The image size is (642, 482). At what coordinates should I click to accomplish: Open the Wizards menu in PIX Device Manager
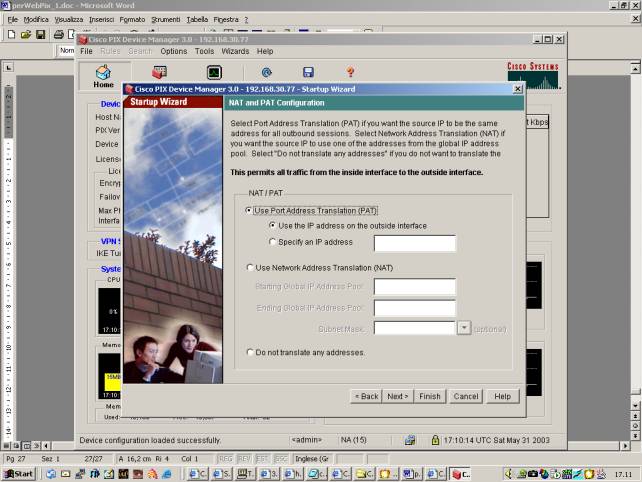(235, 51)
